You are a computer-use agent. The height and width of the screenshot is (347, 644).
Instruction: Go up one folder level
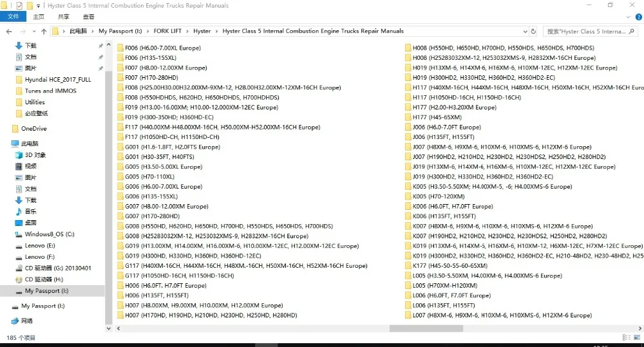click(44, 31)
